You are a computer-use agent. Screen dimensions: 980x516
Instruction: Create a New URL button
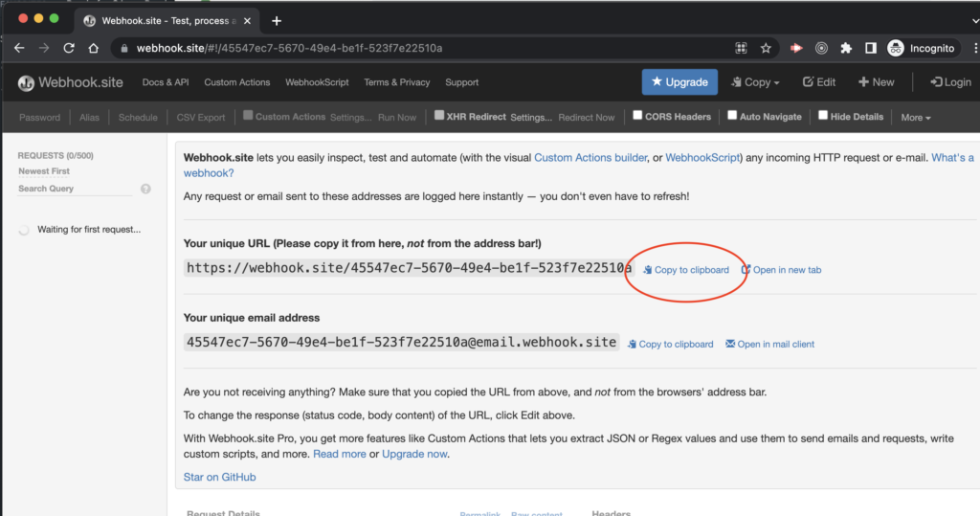[877, 82]
